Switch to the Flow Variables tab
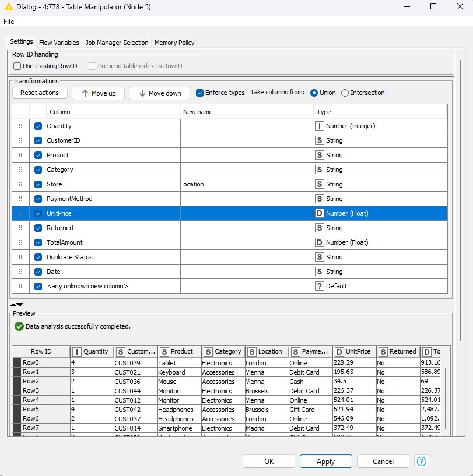 (59, 43)
